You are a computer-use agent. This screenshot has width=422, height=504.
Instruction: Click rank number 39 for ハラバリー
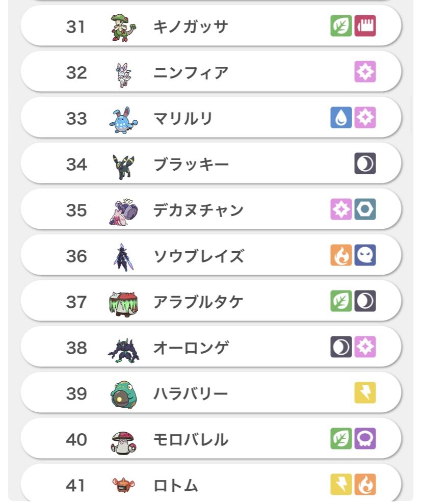click(x=76, y=394)
